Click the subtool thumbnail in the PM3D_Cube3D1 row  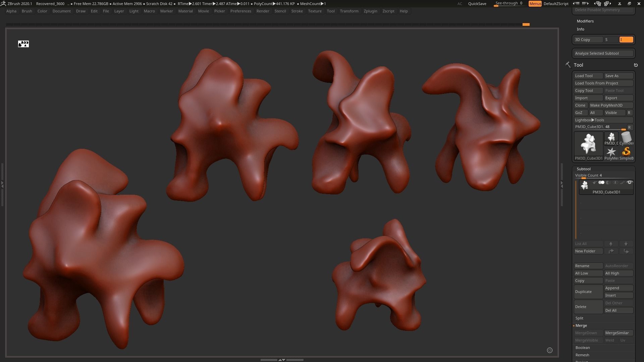pos(585,185)
